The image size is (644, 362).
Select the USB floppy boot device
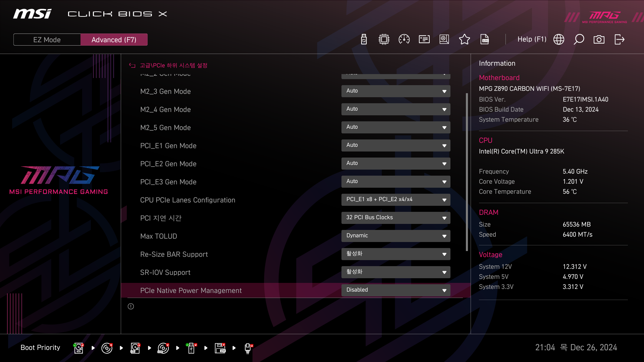click(x=220, y=348)
